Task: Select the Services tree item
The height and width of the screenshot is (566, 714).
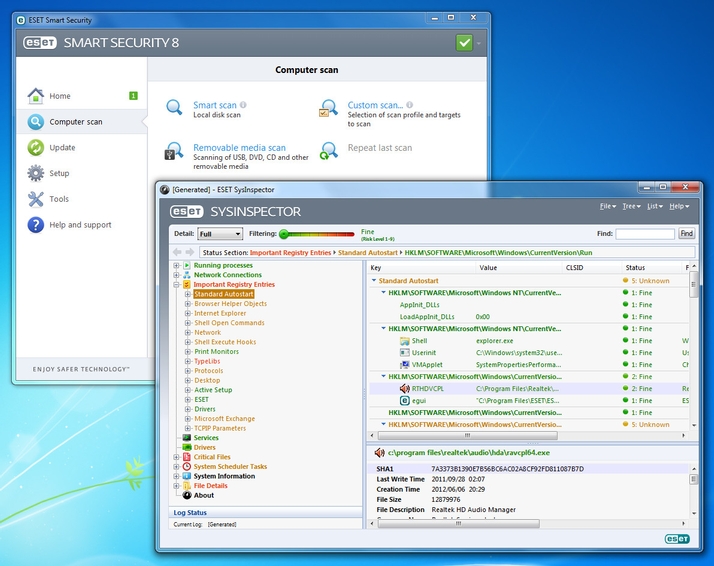Action: click(206, 438)
